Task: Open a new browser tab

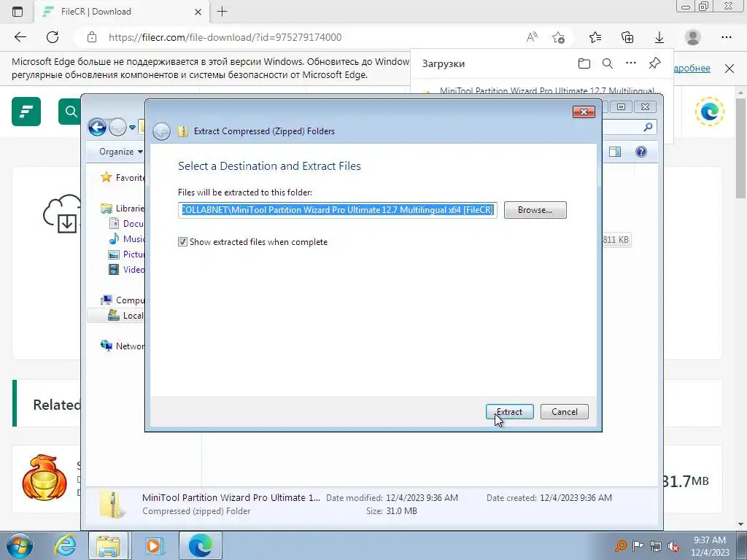Action: pos(222,12)
